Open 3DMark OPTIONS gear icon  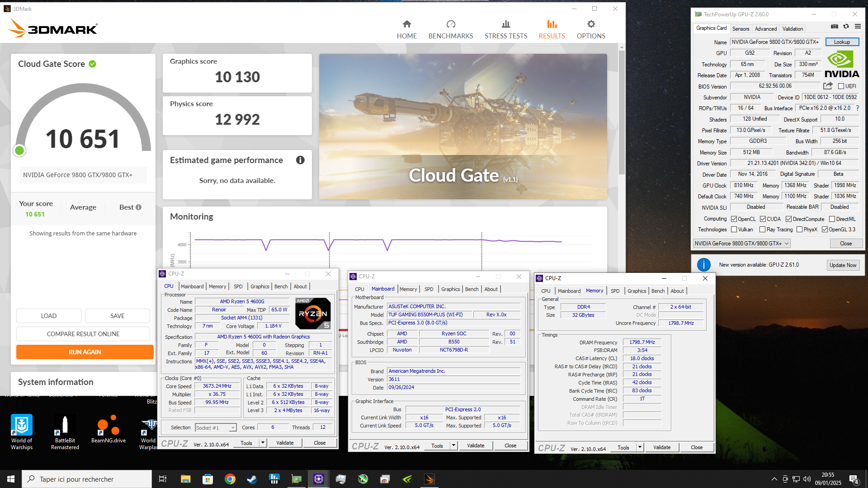point(591,24)
